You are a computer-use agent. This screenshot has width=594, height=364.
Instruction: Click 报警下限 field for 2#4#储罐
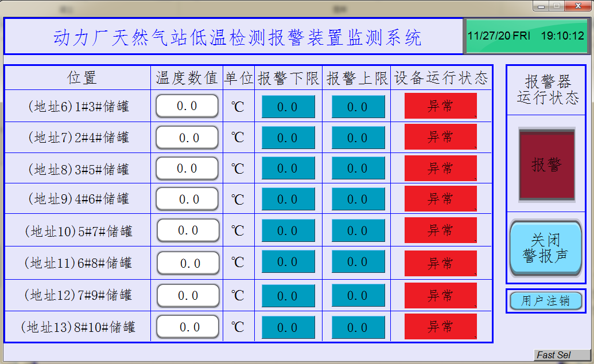288,138
